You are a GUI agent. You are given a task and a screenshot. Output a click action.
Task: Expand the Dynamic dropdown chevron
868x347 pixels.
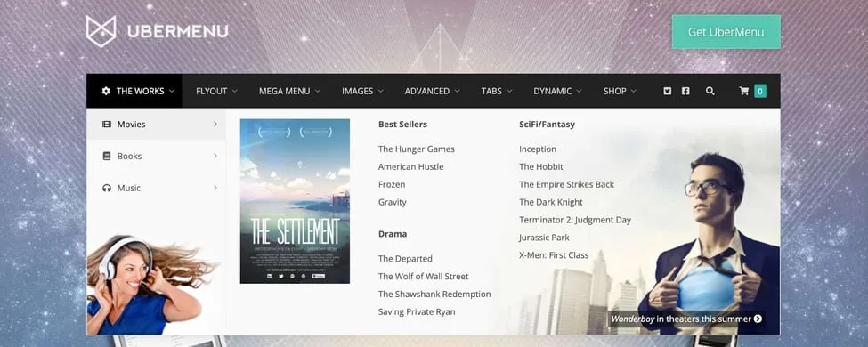[x=579, y=92]
